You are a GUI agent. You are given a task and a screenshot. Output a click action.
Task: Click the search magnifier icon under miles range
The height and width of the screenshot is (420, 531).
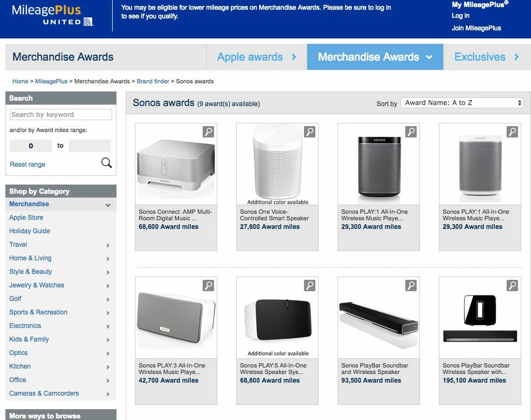[x=106, y=163]
